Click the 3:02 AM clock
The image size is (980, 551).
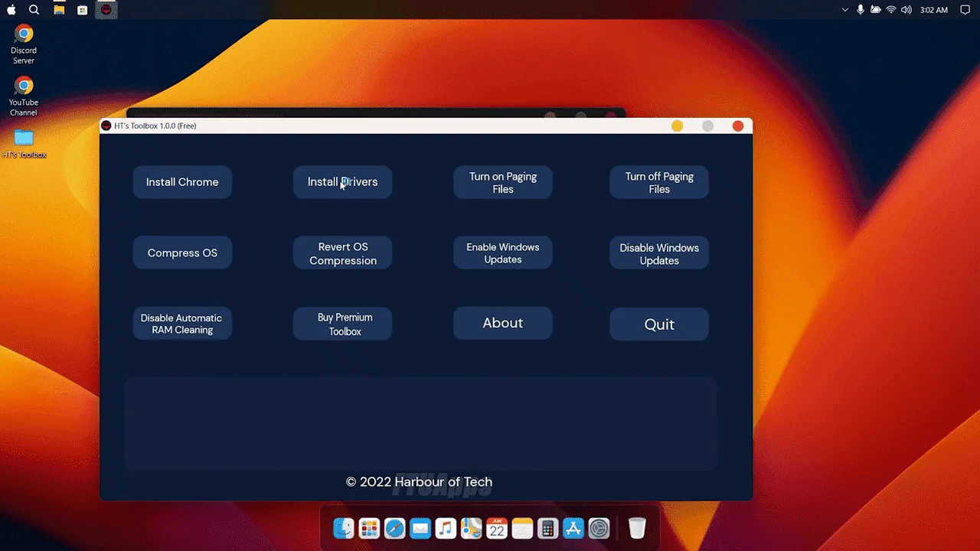tap(933, 10)
